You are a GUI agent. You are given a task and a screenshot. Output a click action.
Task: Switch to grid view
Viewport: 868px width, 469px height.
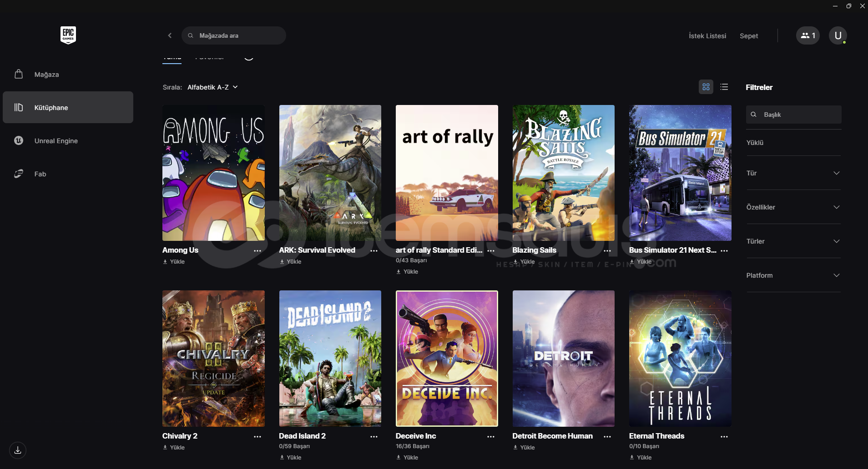[706, 87]
